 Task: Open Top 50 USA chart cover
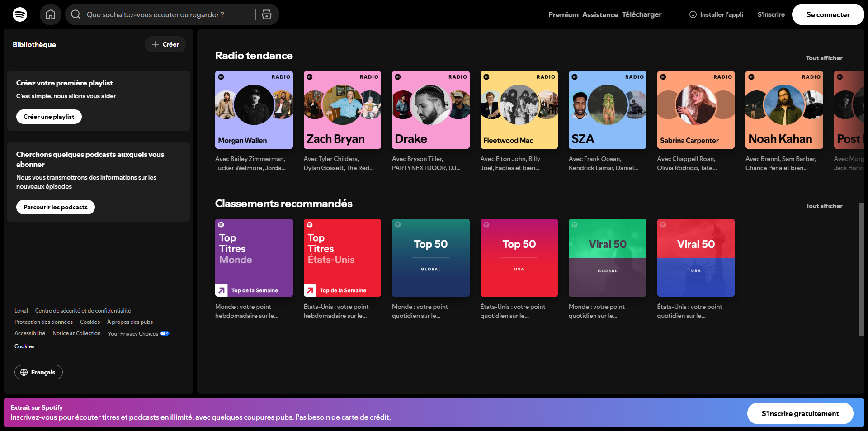(x=519, y=258)
